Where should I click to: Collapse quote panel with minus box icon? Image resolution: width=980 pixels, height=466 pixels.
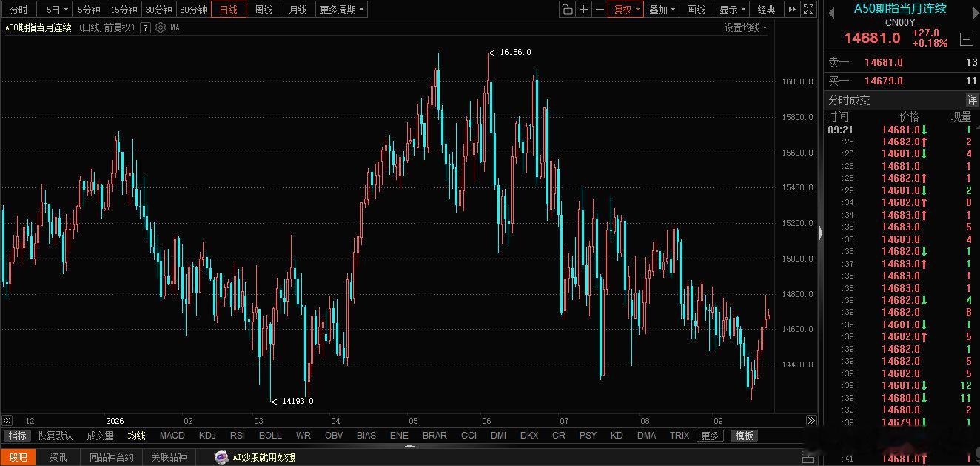point(966,39)
